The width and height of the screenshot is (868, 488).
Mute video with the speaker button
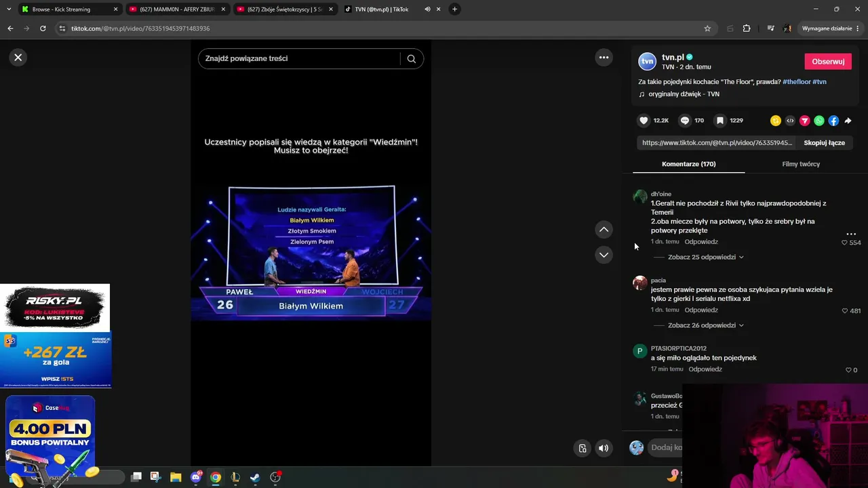click(604, 448)
